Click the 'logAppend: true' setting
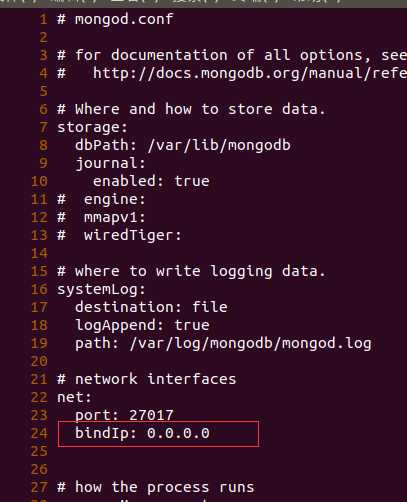The image size is (407, 502). [142, 325]
